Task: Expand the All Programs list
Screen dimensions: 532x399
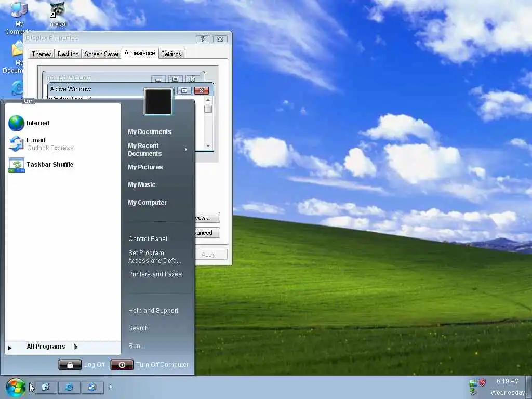Action: (63, 347)
